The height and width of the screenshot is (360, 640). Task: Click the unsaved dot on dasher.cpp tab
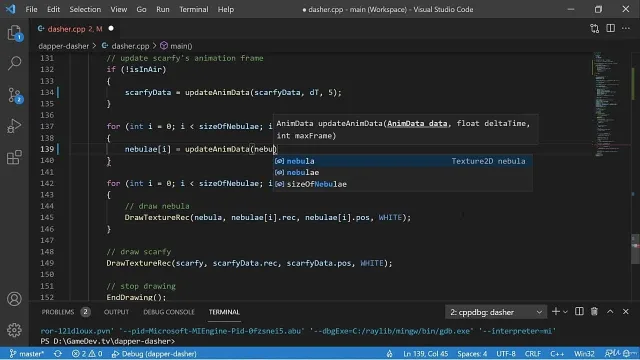111,29
